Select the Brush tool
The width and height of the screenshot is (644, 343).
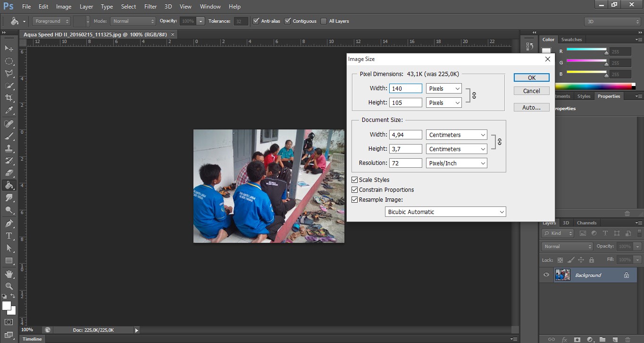point(9,136)
